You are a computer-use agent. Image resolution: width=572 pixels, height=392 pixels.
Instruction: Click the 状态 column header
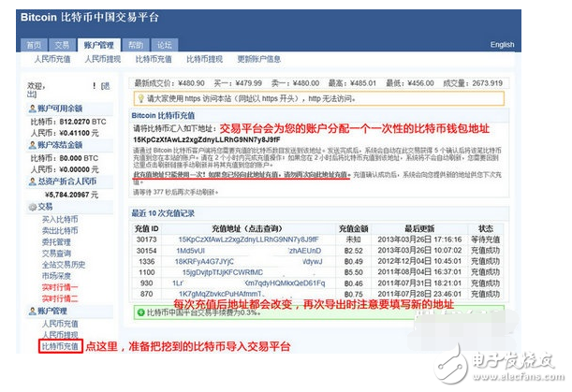(x=486, y=228)
